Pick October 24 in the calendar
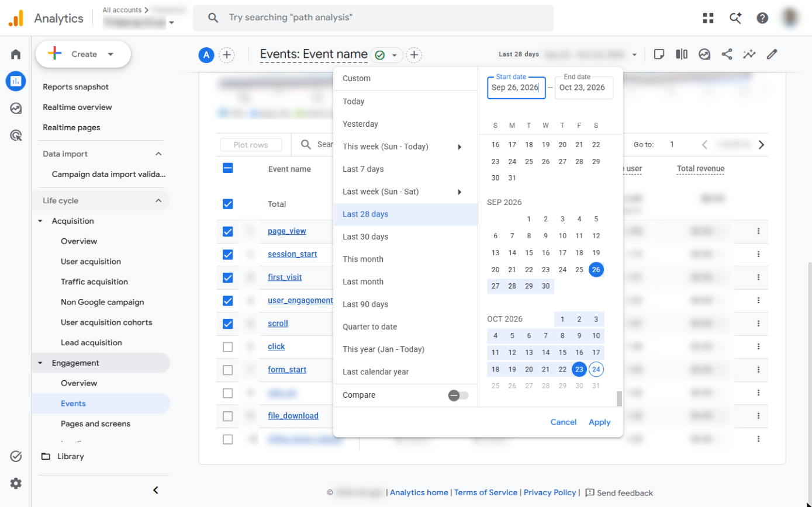 [596, 369]
